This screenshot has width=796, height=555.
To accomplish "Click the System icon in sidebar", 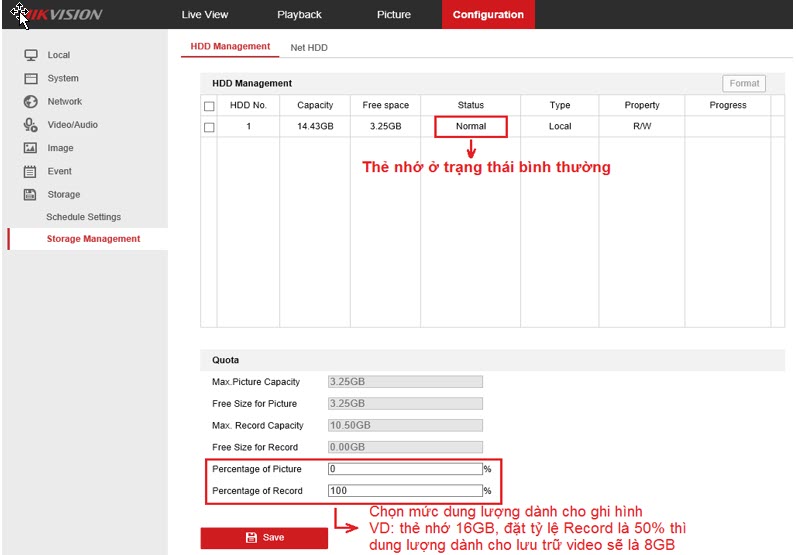I will coord(31,78).
